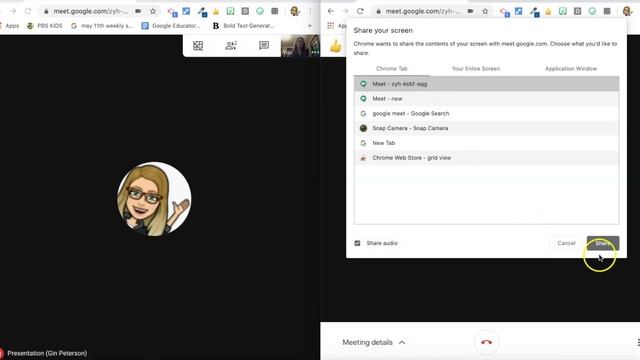This screenshot has height=360, width=640.
Task: Click the camera icon in left address bar
Action: pyautogui.click(x=138, y=11)
